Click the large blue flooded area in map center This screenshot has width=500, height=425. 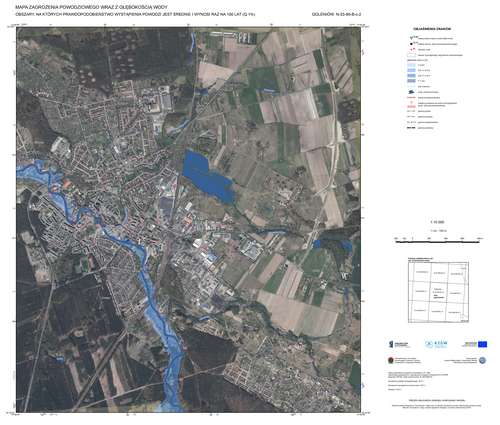click(x=207, y=177)
